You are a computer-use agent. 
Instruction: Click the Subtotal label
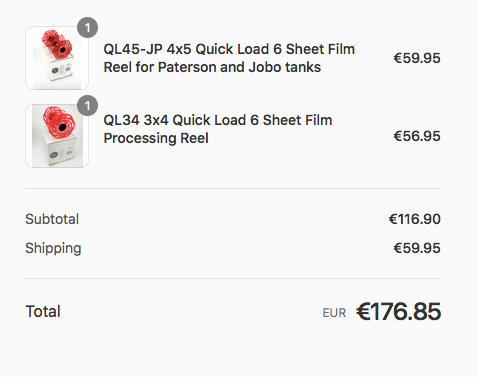[52, 219]
